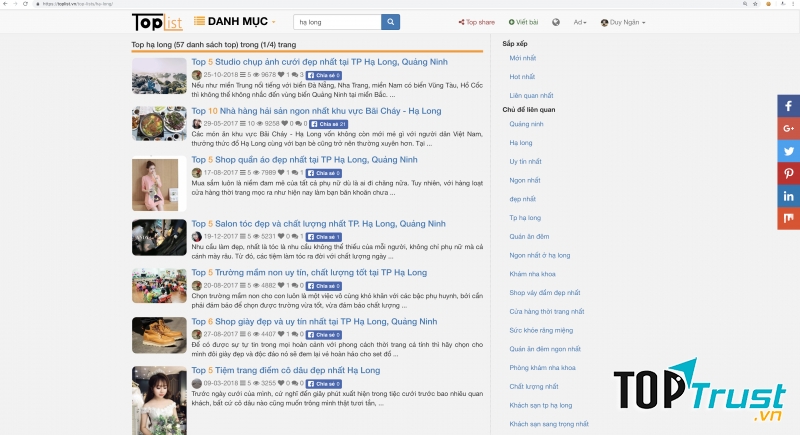Select related topic Khách sạn tp hạ long
This screenshot has width=800, height=435.
click(x=541, y=405)
